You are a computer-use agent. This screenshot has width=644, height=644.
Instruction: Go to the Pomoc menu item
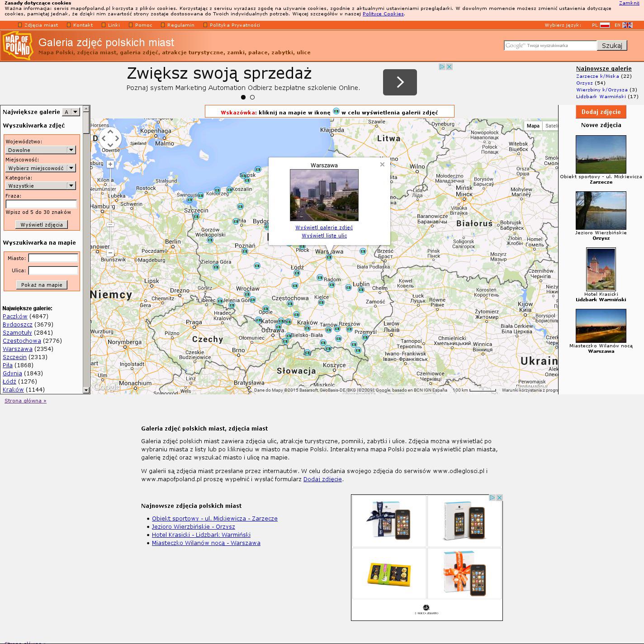pos(143,25)
